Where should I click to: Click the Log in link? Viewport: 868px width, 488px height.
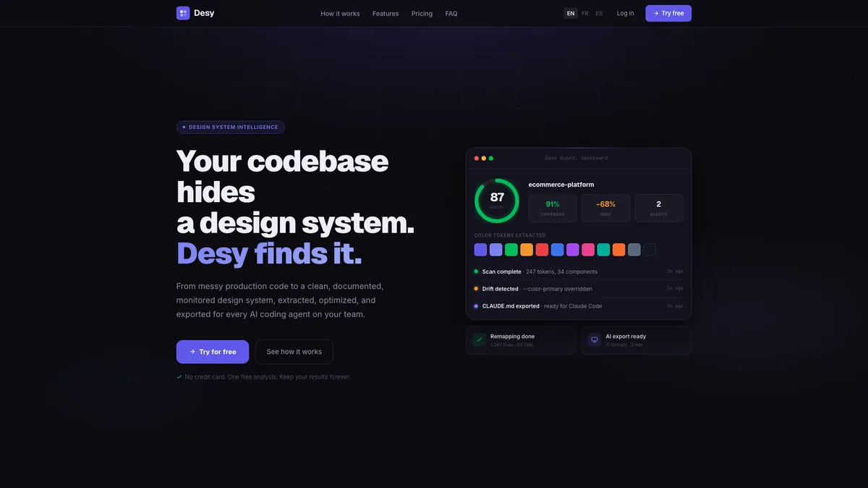(625, 13)
